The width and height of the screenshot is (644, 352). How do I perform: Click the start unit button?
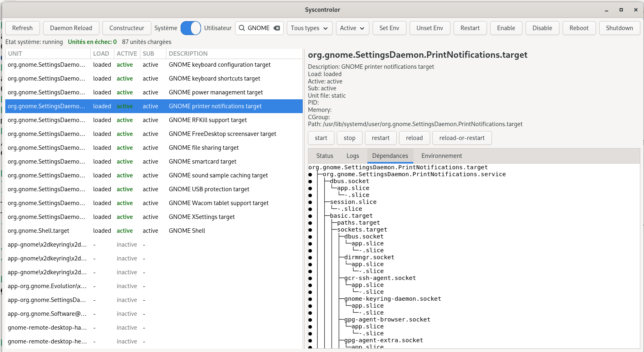(x=321, y=138)
